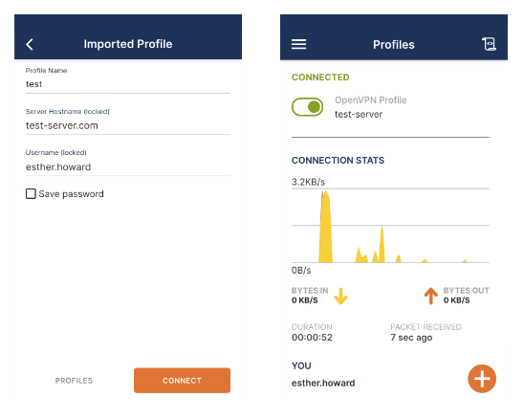Click the Username esther.howard field
This screenshot has height=420, width=524.
(128, 166)
